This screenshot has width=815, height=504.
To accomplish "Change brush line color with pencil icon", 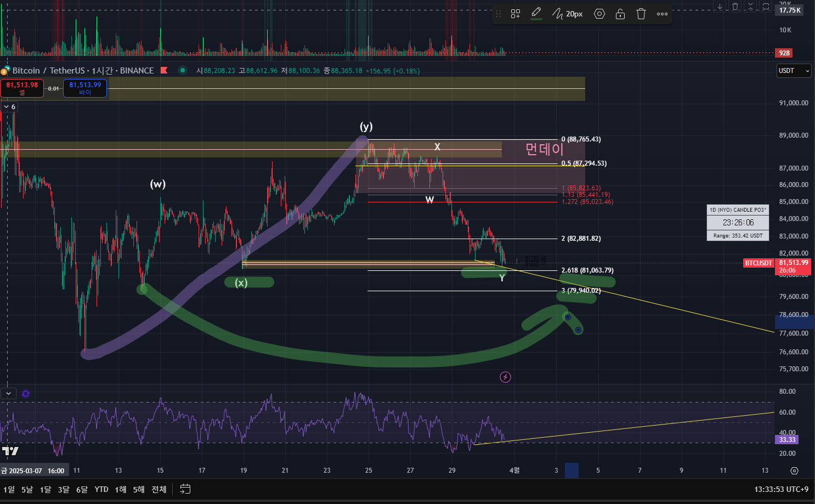I will (x=536, y=13).
